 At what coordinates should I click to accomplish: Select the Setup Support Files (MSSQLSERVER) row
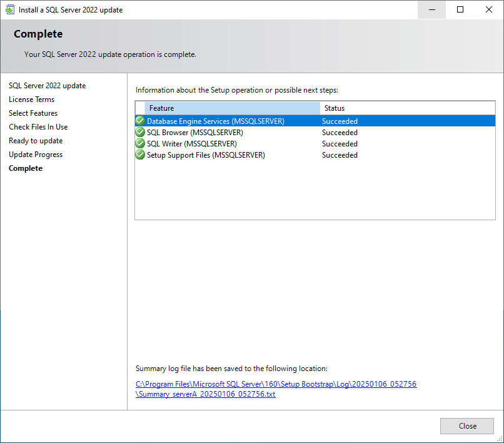pyautogui.click(x=315, y=155)
